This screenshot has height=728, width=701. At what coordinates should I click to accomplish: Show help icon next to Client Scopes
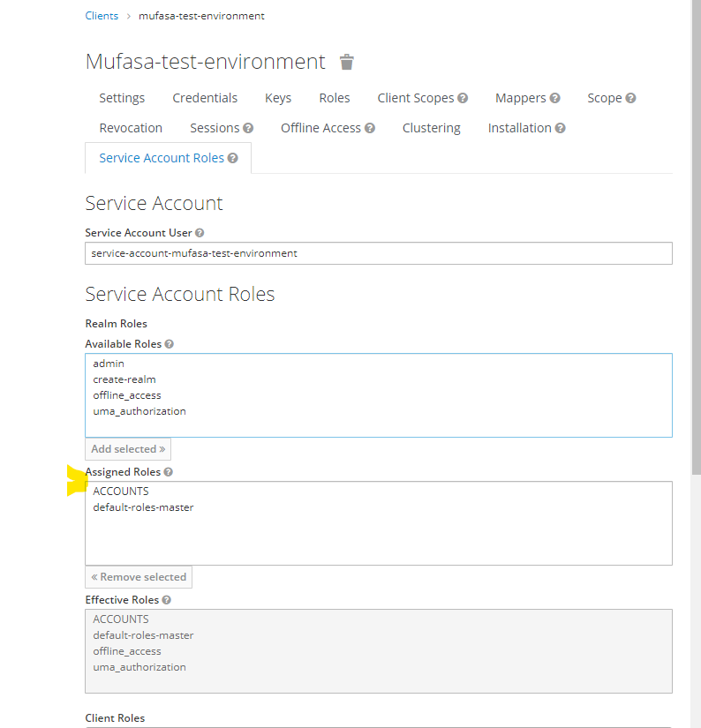(x=463, y=98)
